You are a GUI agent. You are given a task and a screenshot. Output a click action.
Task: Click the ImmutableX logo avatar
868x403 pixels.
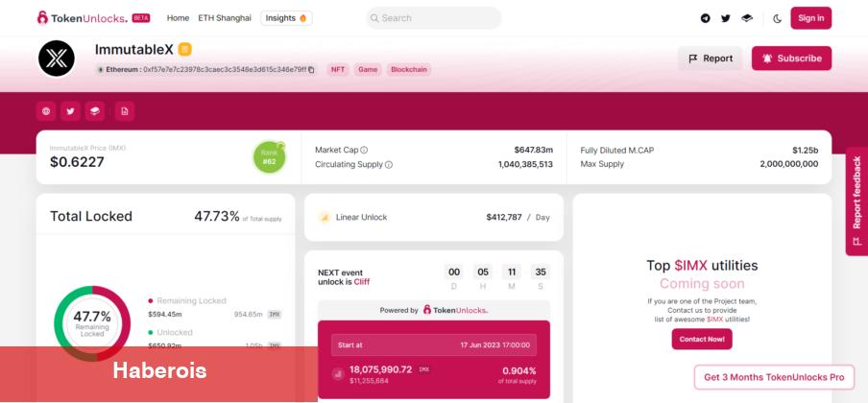coord(57,59)
